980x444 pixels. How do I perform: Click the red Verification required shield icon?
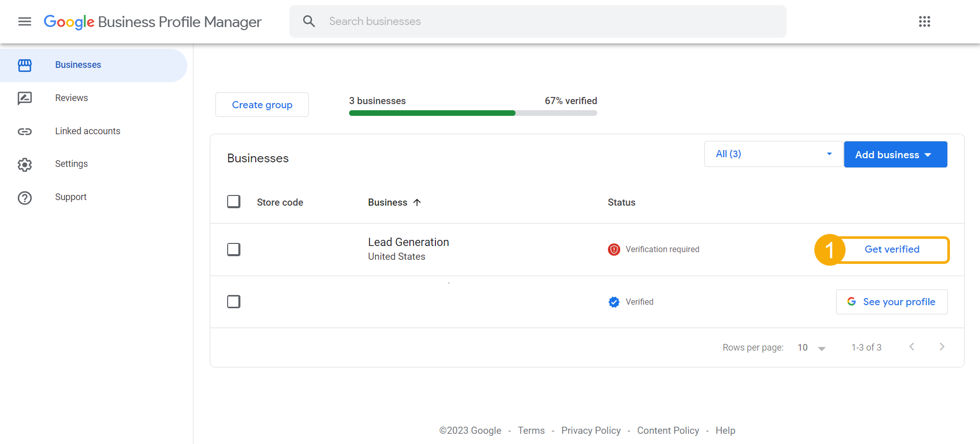[x=614, y=250]
